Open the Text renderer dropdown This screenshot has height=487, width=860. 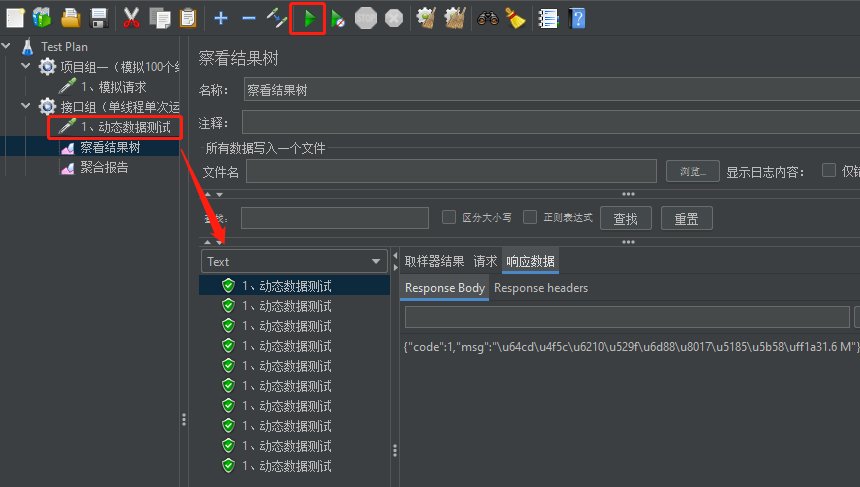pos(295,261)
